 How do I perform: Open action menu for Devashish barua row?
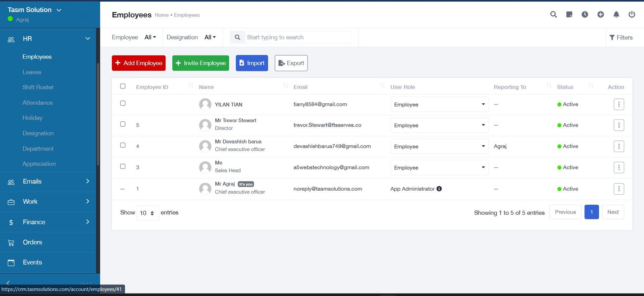coord(619,146)
